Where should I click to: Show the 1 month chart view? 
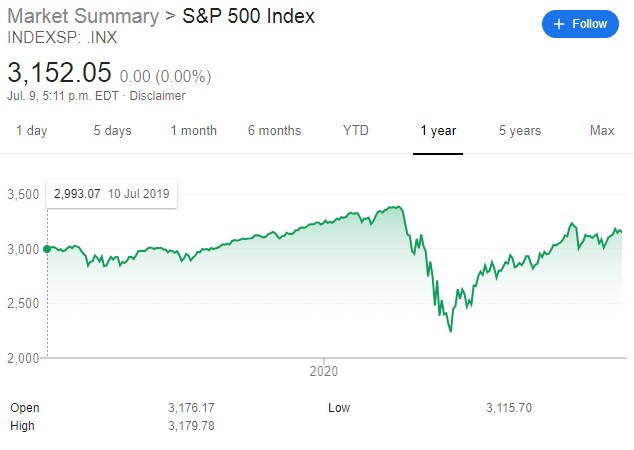194,131
